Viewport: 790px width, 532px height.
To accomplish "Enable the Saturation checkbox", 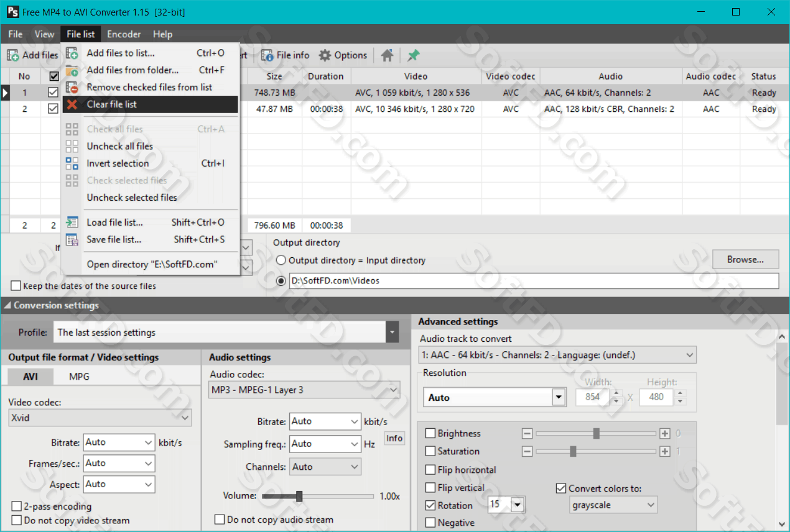I will point(430,451).
